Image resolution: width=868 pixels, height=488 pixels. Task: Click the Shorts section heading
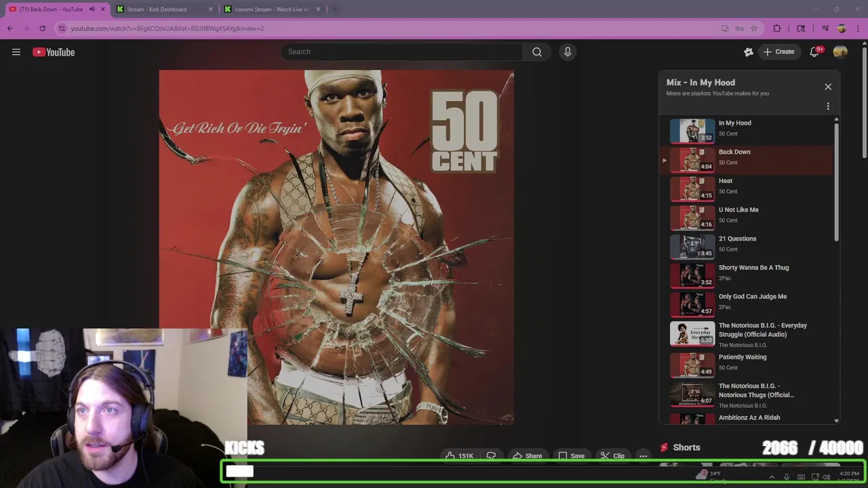[x=686, y=447]
